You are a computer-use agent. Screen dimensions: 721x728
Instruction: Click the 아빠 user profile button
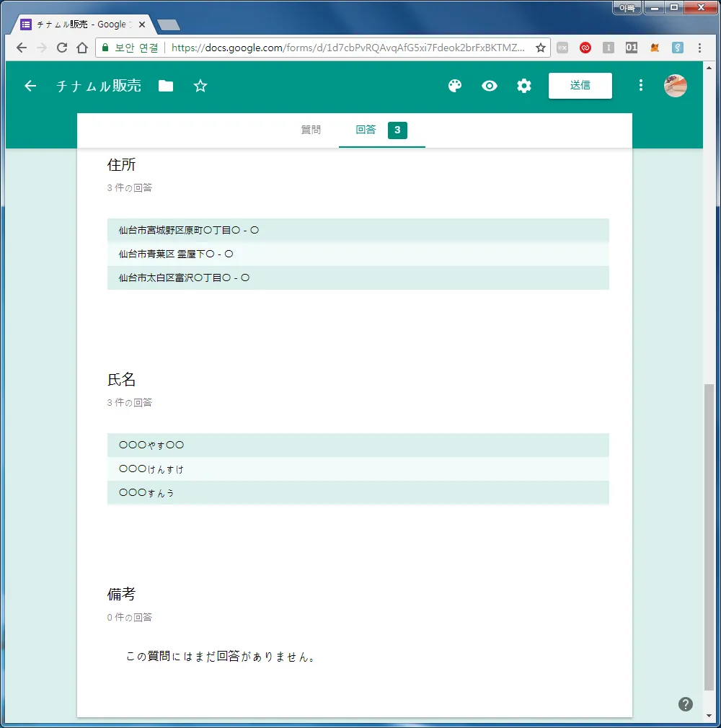(x=627, y=7)
